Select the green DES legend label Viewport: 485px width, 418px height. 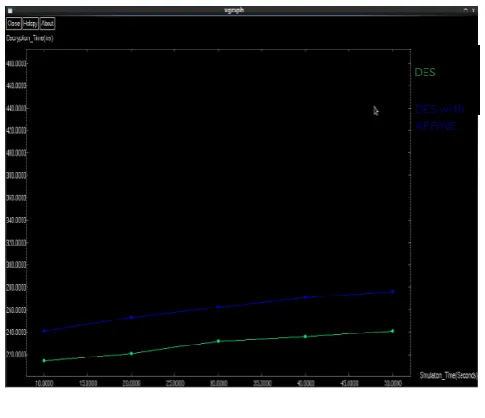[425, 72]
